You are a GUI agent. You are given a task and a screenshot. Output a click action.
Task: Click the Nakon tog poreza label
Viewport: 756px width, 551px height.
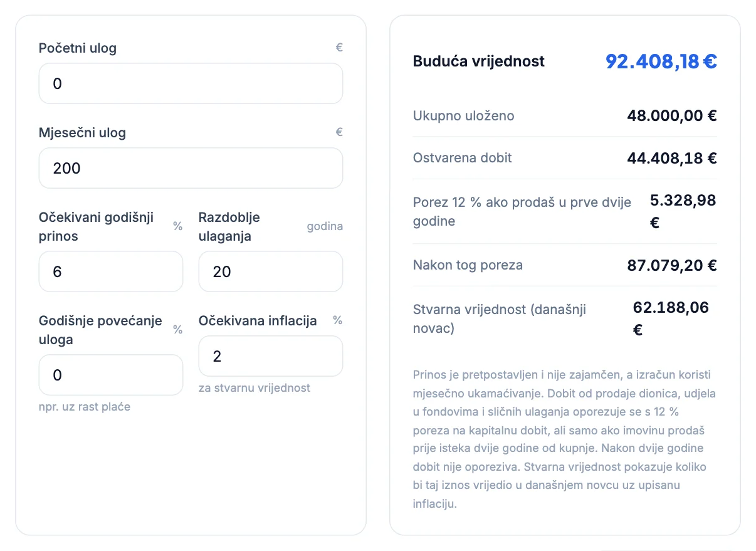(468, 265)
